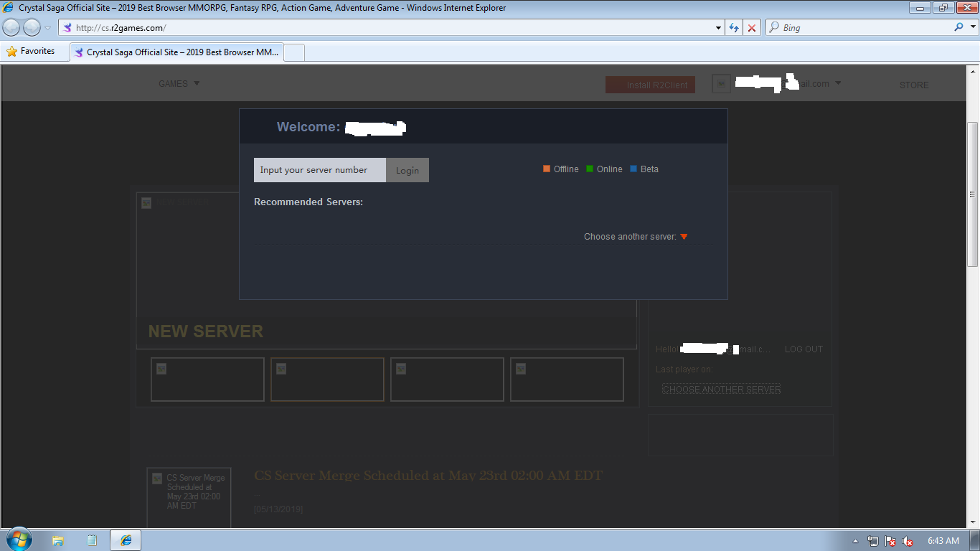Expand the address bar history dropdown
This screenshot has height=551, width=980.
coord(719,28)
